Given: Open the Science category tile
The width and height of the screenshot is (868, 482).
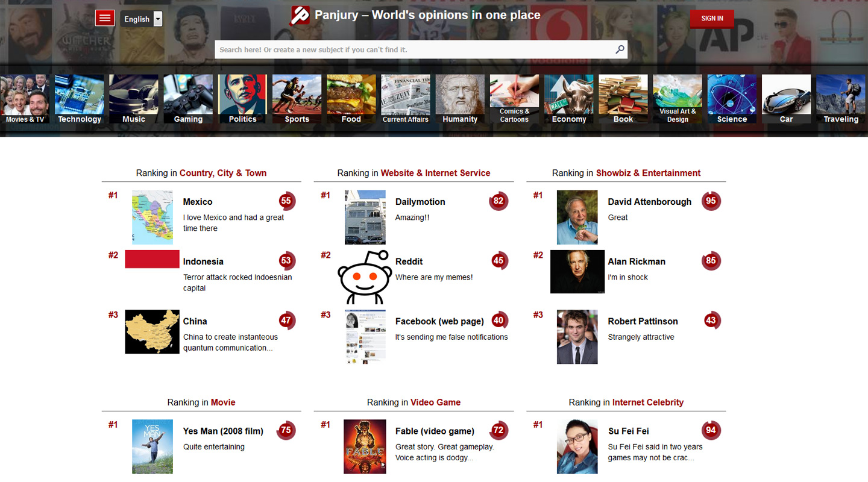Looking at the screenshot, I should pyautogui.click(x=732, y=99).
